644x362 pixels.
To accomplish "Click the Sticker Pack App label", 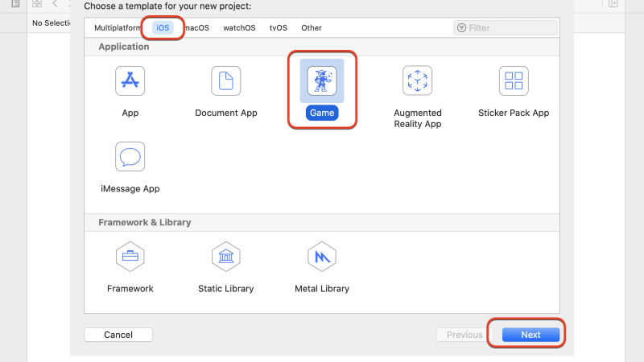I will pos(514,113).
